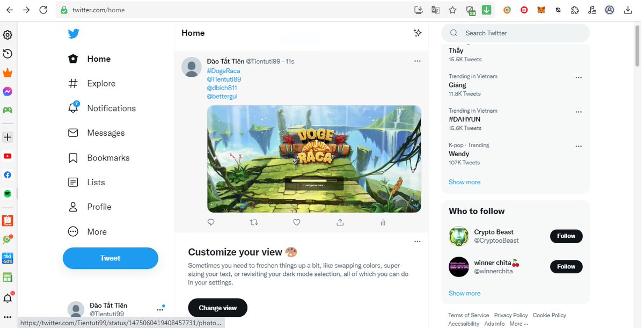Viewport: 644px width, 328px height.
Task: Open the Doge Raca game image
Action: (x=314, y=159)
